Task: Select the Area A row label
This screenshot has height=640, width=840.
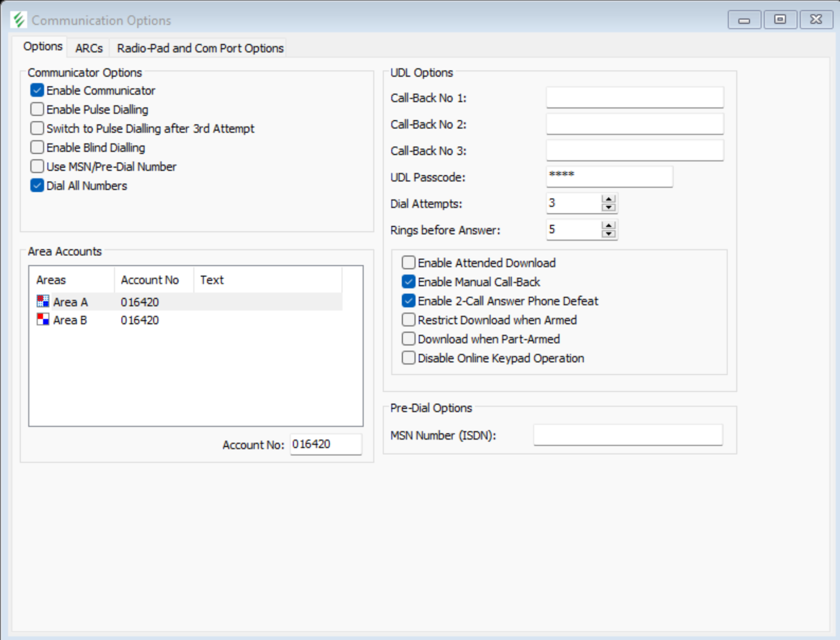Action: click(70, 302)
